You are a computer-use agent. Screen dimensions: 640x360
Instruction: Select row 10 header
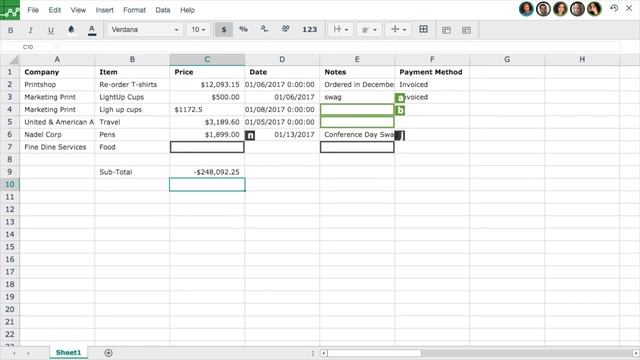[x=10, y=184]
